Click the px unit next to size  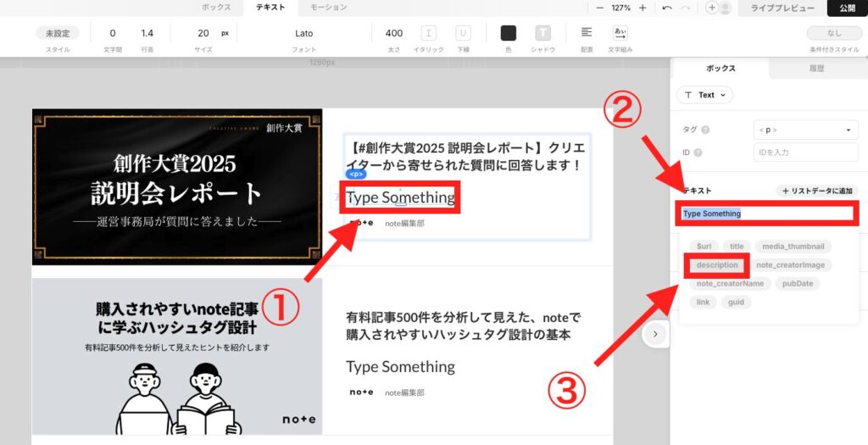(225, 33)
